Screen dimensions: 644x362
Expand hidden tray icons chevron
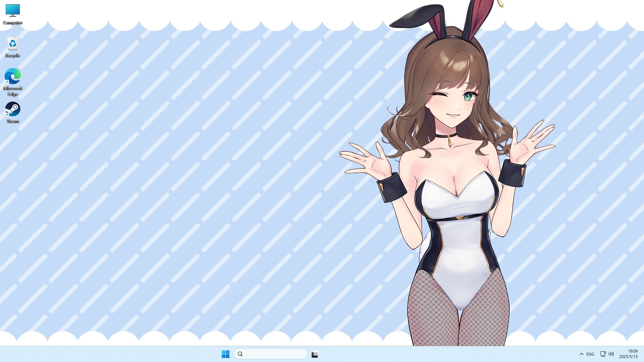tap(582, 354)
